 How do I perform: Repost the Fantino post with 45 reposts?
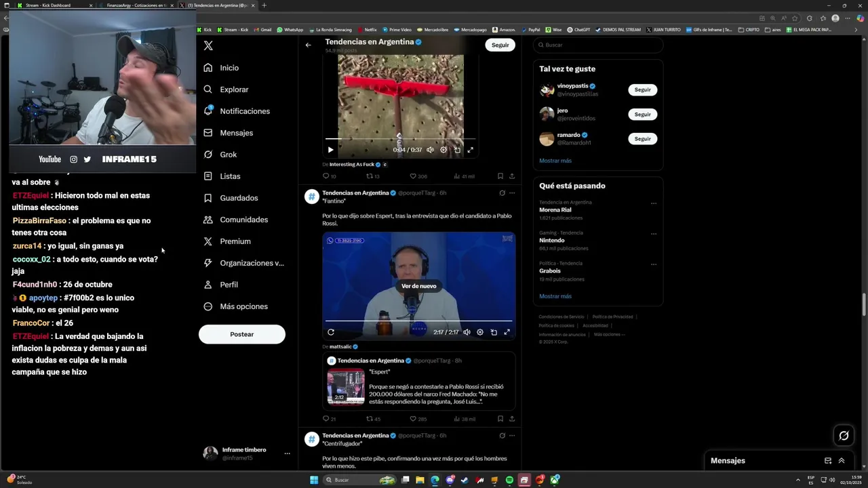click(x=374, y=419)
